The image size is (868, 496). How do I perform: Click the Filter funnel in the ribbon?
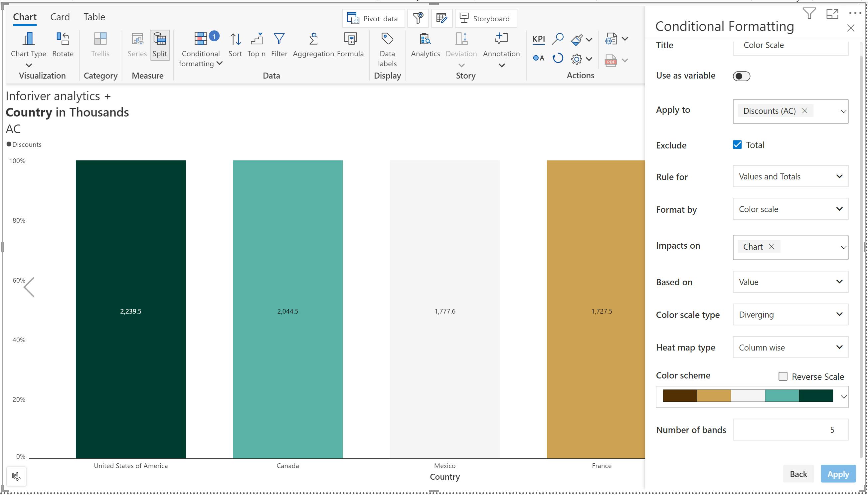(x=279, y=40)
